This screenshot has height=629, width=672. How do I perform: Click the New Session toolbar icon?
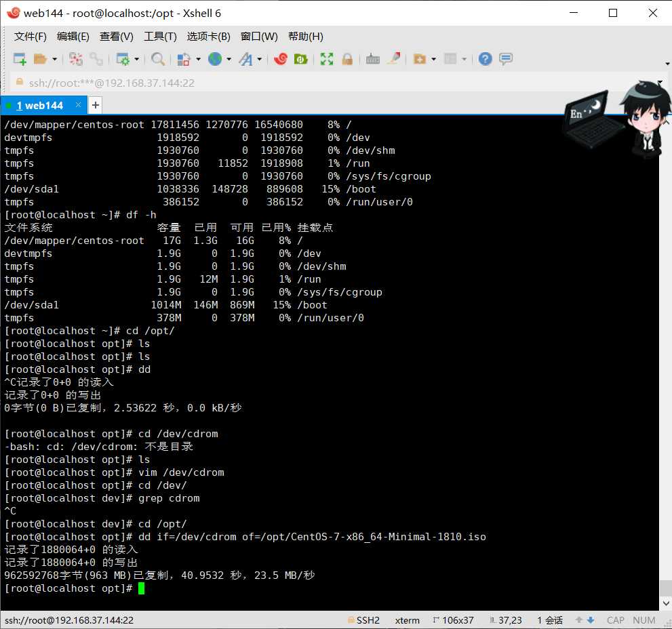coord(20,59)
